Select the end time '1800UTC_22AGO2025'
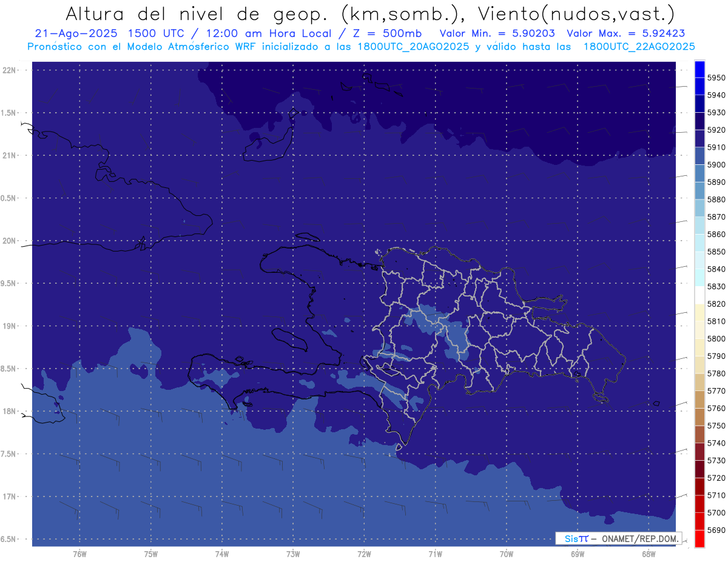Screen dimensions: 728x562 click(x=639, y=47)
